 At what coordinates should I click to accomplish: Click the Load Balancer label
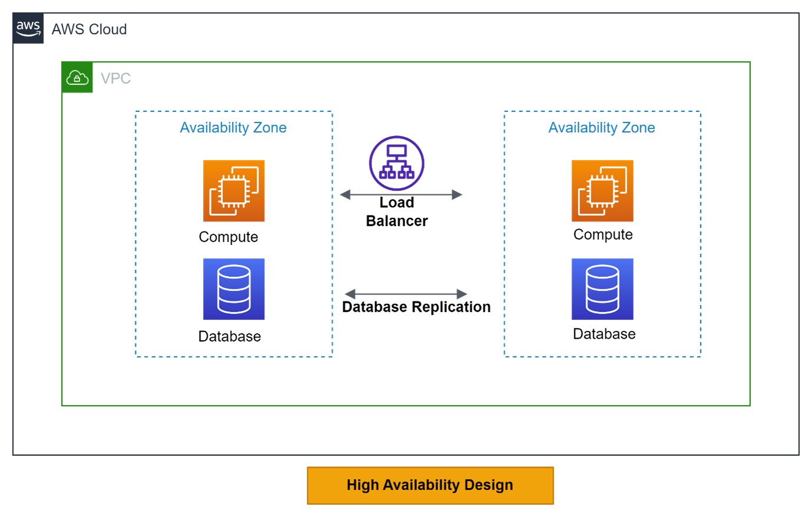tap(397, 211)
